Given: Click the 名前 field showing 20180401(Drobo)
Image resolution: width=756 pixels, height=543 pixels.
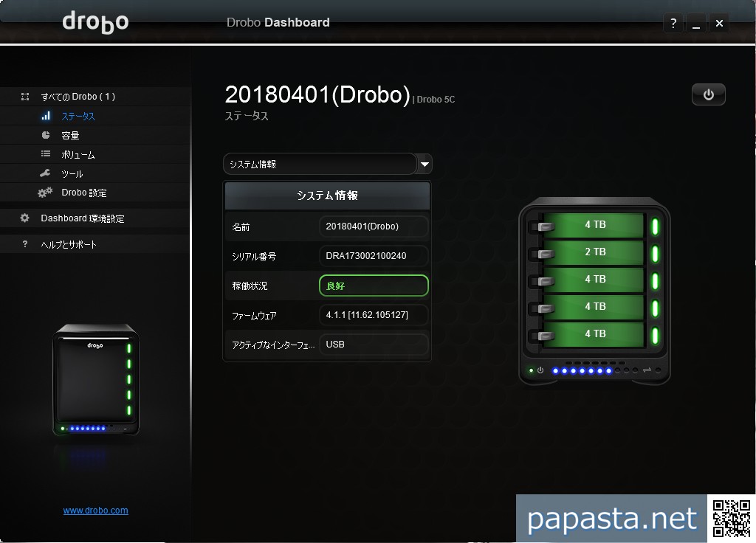Looking at the screenshot, I should point(374,226).
